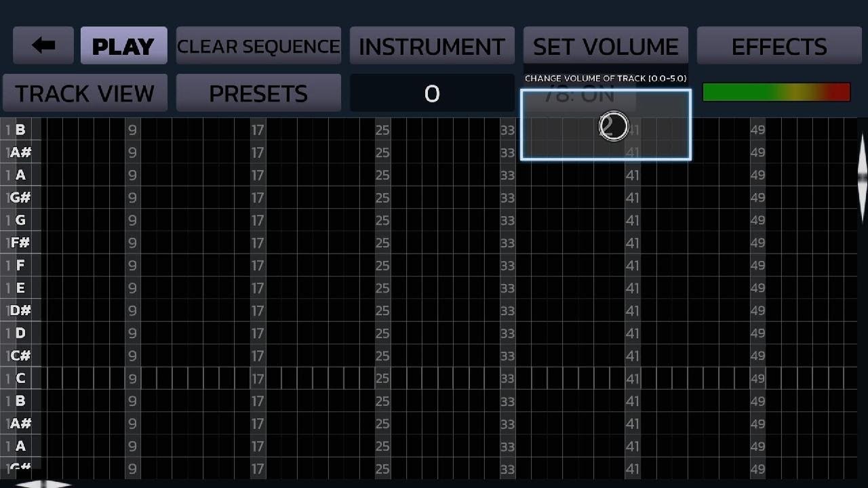Click CLEAR SEQUENCE to erase notes

coord(258,46)
